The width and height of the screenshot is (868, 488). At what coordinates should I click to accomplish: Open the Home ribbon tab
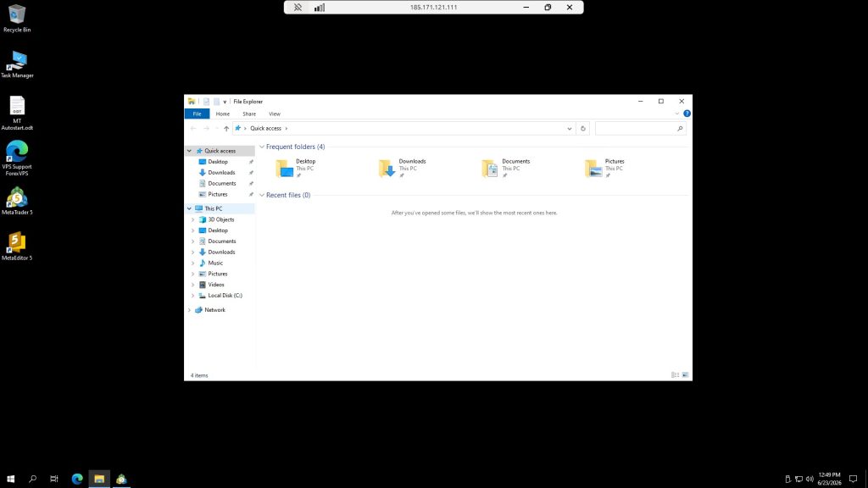click(x=223, y=114)
